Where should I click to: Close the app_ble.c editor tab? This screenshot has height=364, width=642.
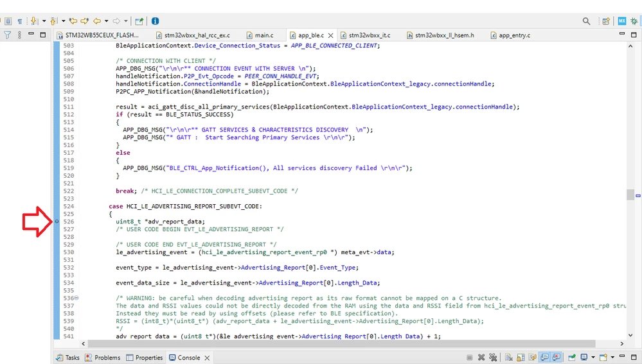[330, 35]
